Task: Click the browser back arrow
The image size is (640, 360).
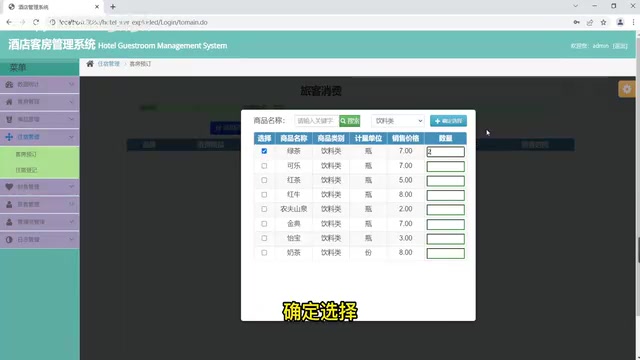Action: 9,22
